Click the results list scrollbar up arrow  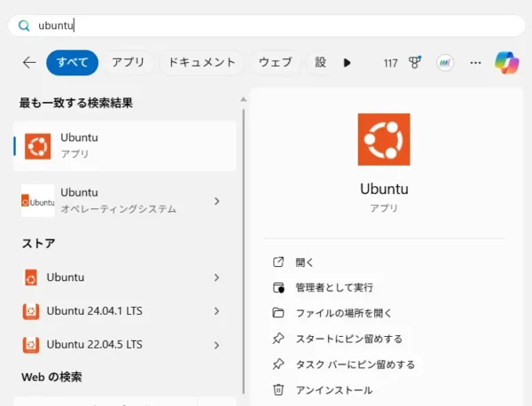coord(243,99)
